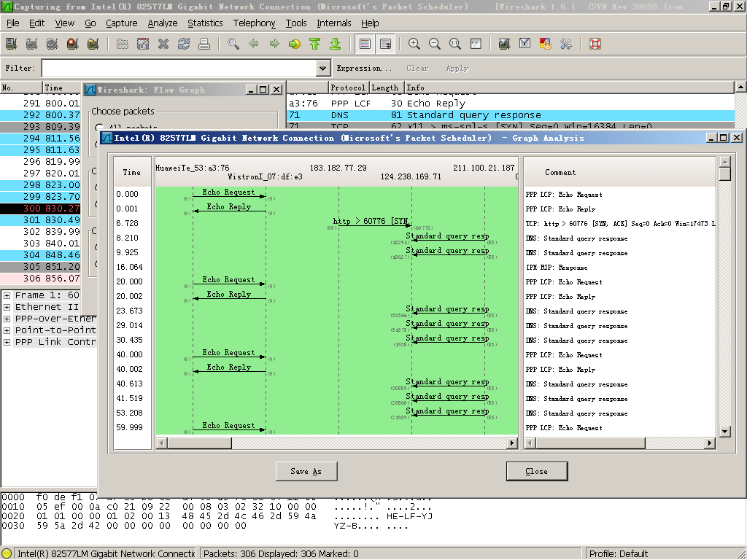Close this capture file
747x560 pixels.
point(163,44)
